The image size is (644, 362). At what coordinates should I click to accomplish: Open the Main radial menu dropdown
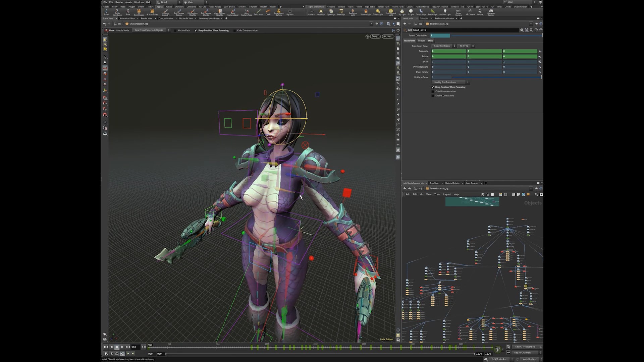[195, 2]
